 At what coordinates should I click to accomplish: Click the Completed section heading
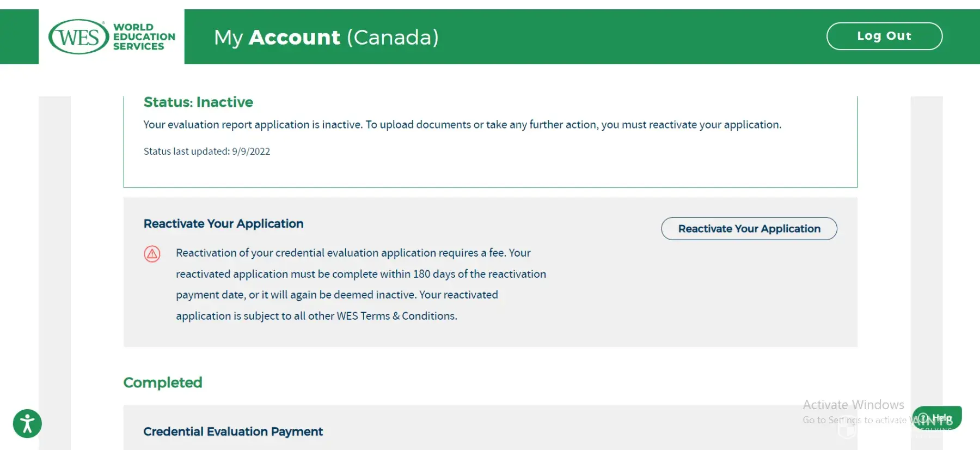163,382
